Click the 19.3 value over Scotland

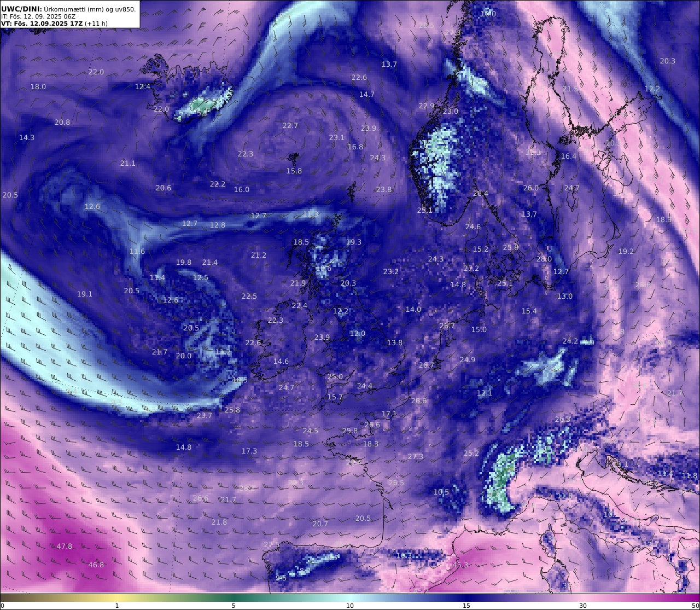[x=354, y=242]
